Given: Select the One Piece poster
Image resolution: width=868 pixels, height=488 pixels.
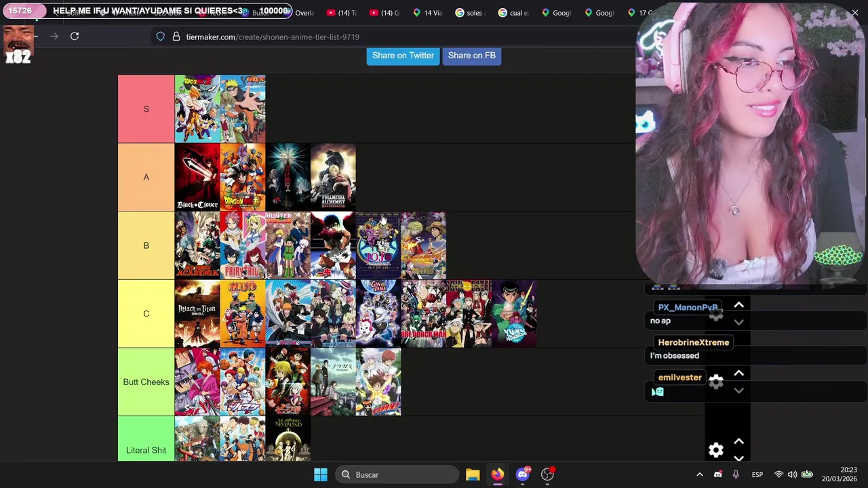Looking at the screenshot, I should (x=423, y=245).
